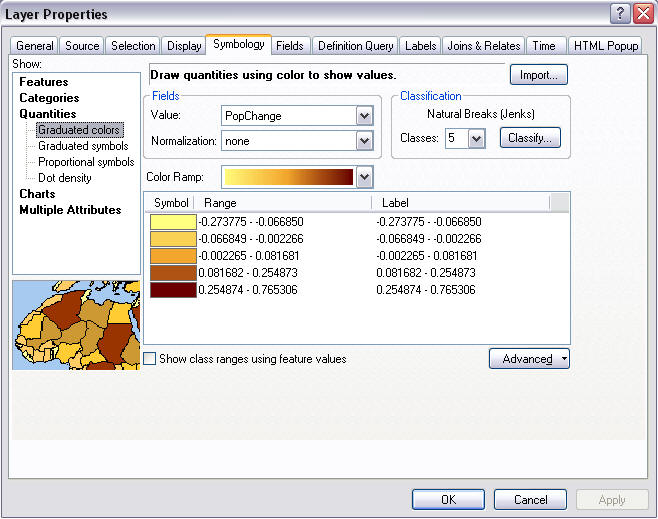The width and height of the screenshot is (658, 519).
Task: Click label 0.254874 - 0.765306
Action: pos(426,290)
